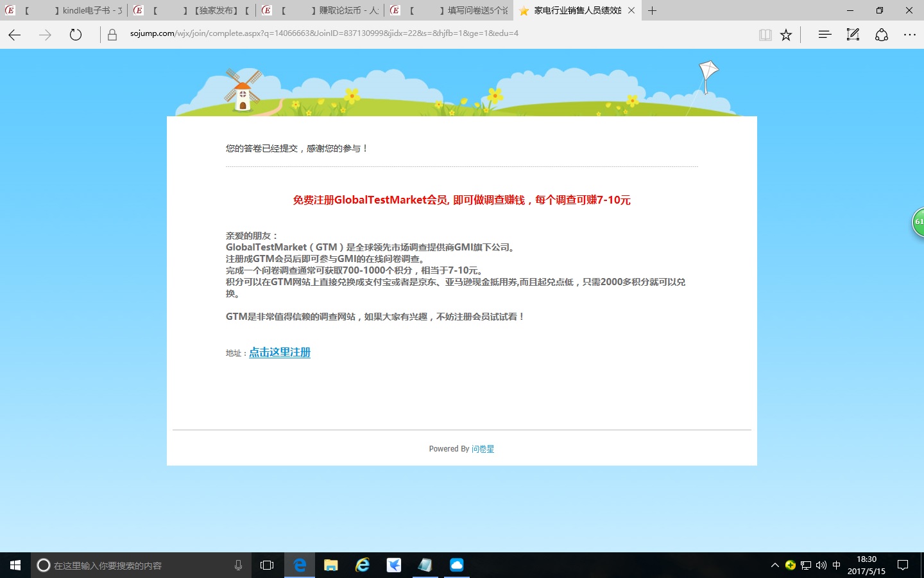Image resolution: width=924 pixels, height=578 pixels.
Task: Open Task View on the taskbar
Action: pos(267,565)
